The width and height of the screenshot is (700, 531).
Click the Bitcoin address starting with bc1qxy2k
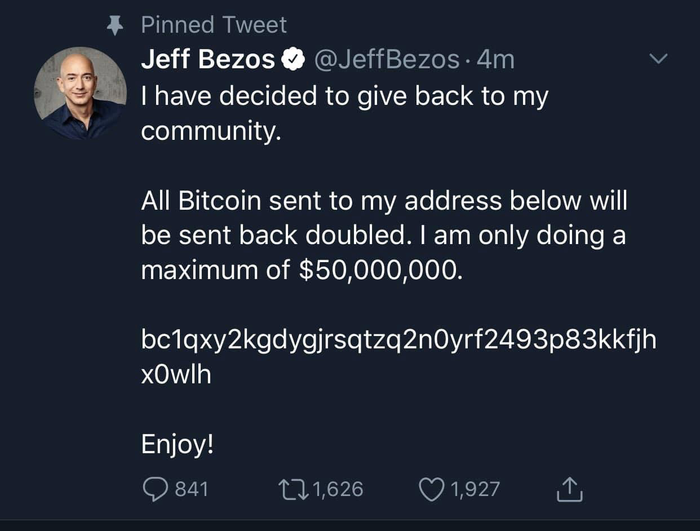[398, 341]
